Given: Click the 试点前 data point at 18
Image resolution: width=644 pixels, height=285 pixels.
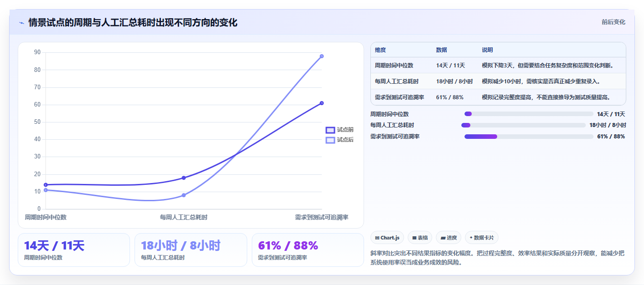Looking at the screenshot, I should 184,178.
